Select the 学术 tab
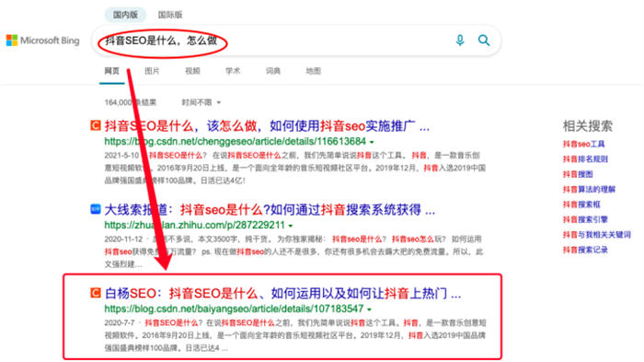644x362 pixels. coord(233,71)
